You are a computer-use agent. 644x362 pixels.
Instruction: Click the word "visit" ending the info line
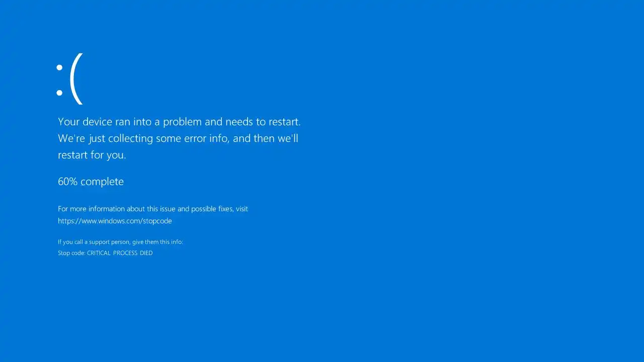[242, 209]
